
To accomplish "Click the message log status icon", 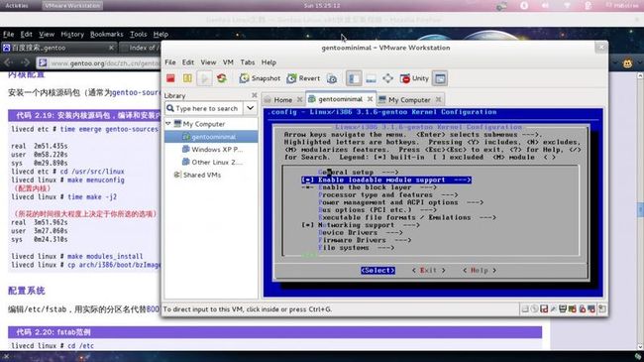I will (602, 308).
